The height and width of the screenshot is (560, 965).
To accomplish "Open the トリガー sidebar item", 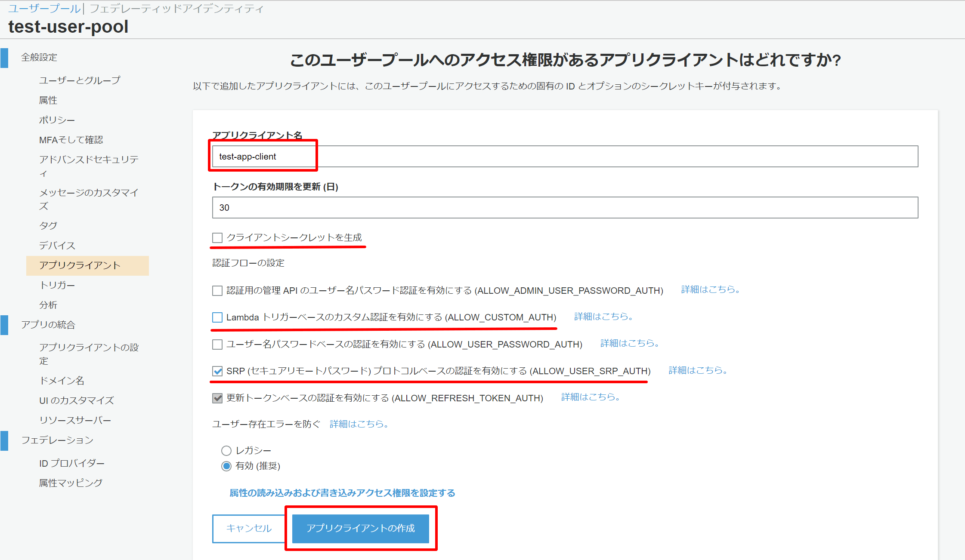I will click(x=57, y=285).
